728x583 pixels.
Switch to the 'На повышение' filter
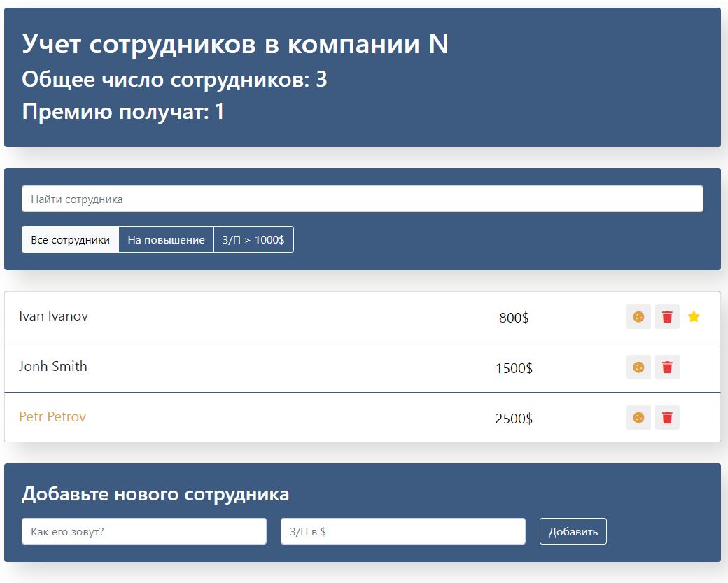(166, 239)
